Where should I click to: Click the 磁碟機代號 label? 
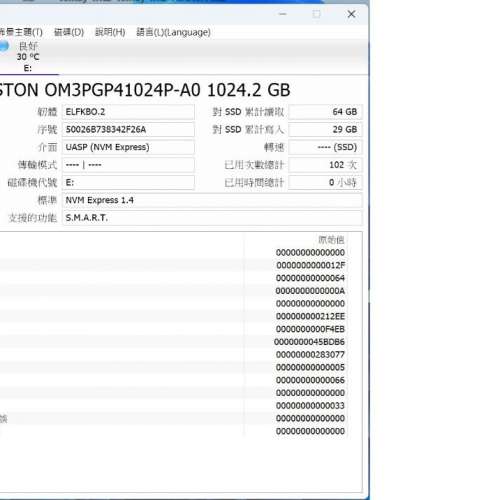(x=32, y=183)
